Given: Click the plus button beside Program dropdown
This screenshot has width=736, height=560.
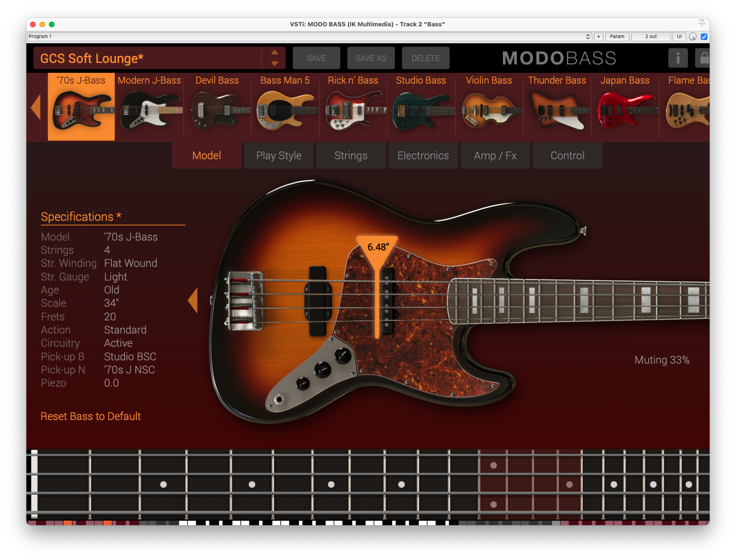Looking at the screenshot, I should pyautogui.click(x=599, y=37).
